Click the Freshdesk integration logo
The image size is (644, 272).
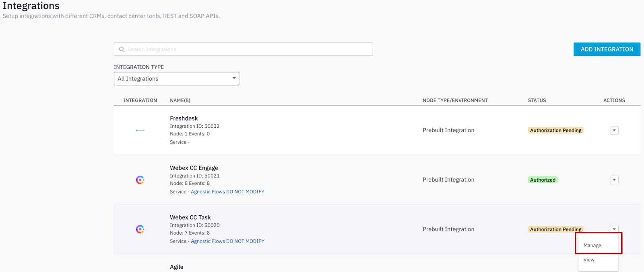(140, 130)
